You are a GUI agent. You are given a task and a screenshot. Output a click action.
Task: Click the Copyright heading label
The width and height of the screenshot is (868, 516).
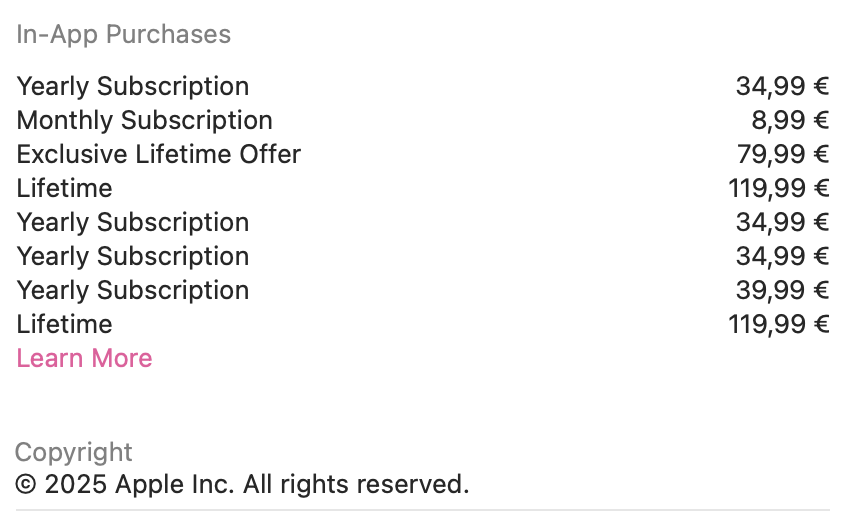pyautogui.click(x=74, y=453)
